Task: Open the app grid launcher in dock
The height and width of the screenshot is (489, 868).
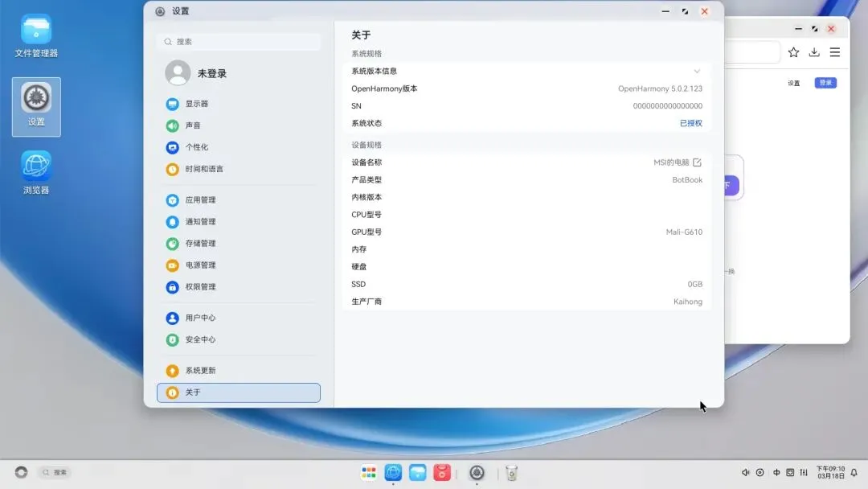Action: [369, 472]
